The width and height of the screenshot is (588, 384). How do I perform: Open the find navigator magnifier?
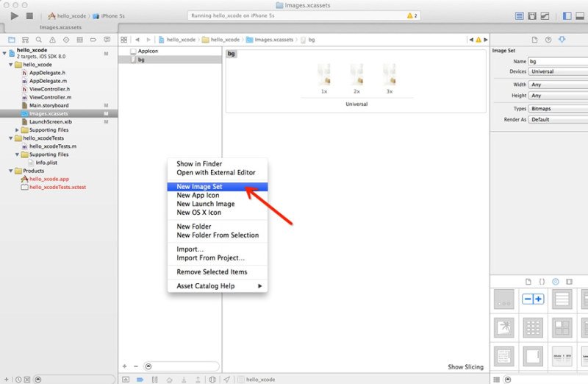(x=39, y=40)
